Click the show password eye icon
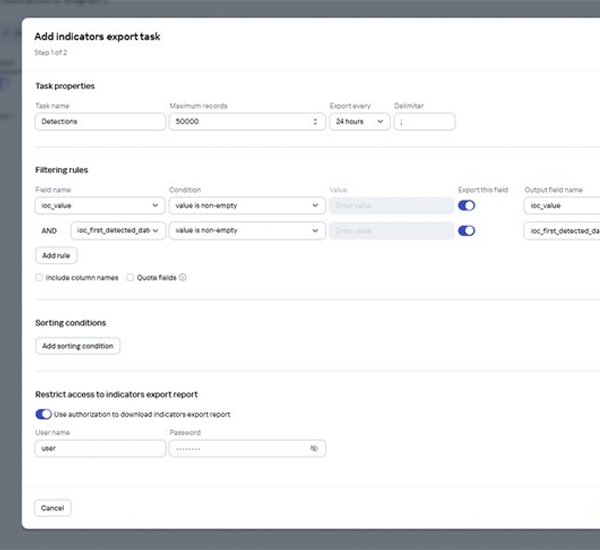600x550 pixels. point(314,448)
